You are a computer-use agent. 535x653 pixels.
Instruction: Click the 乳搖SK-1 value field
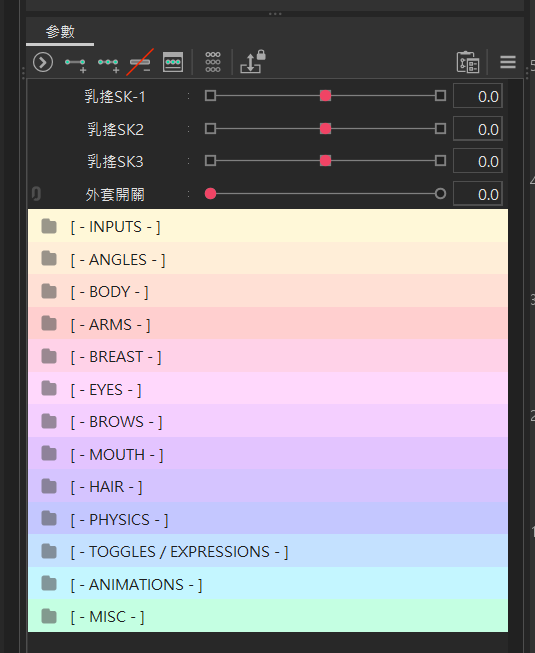(478, 96)
